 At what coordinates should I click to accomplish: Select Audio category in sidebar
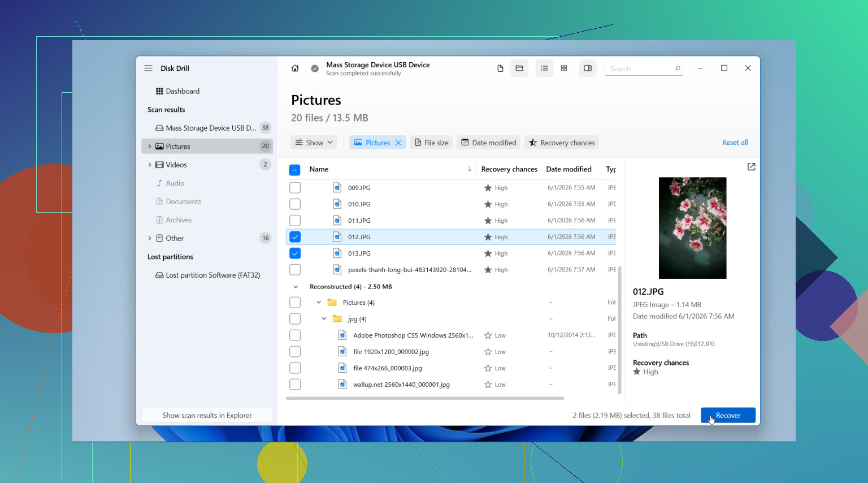[x=207, y=183]
